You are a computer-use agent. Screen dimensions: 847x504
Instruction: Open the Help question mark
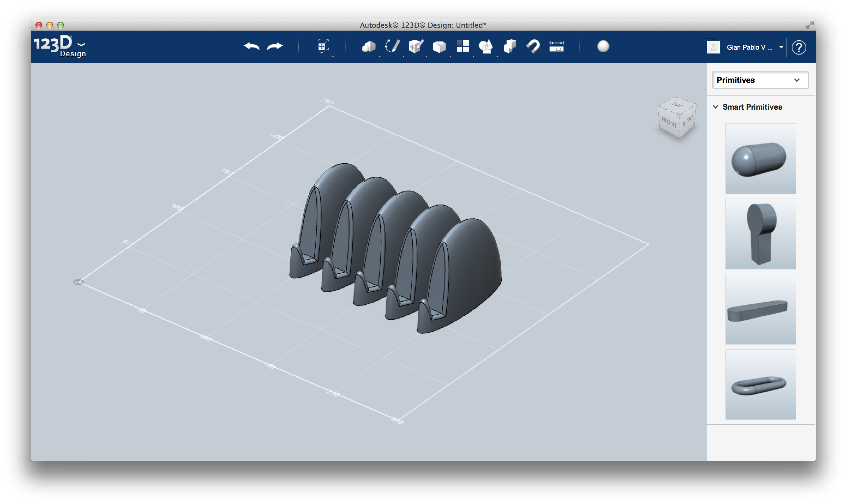[798, 47]
